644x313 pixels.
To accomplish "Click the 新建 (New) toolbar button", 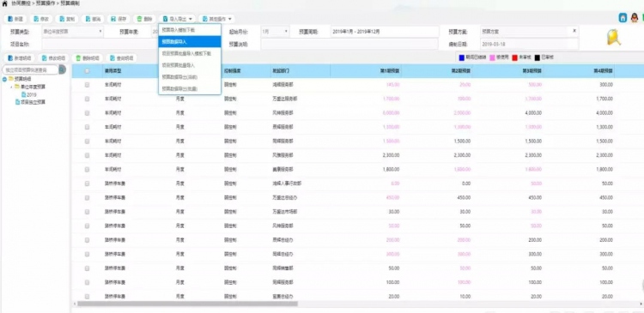I will coord(15,19).
